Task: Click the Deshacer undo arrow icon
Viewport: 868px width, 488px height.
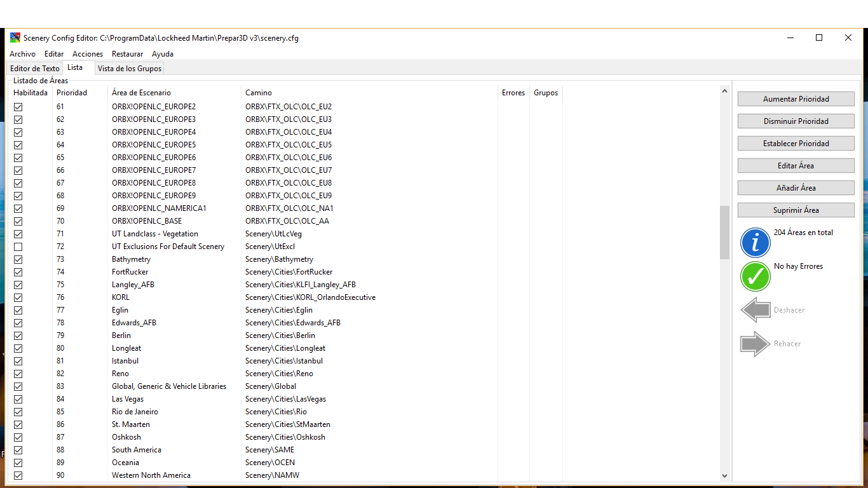Action: (755, 310)
